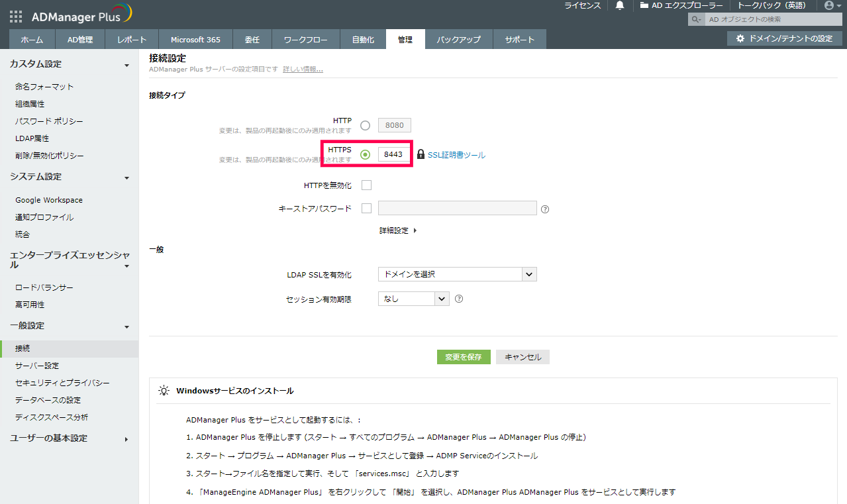Viewport: 847px width, 504px height.
Task: Open the SSL証明書ツール link
Action: [x=456, y=155]
